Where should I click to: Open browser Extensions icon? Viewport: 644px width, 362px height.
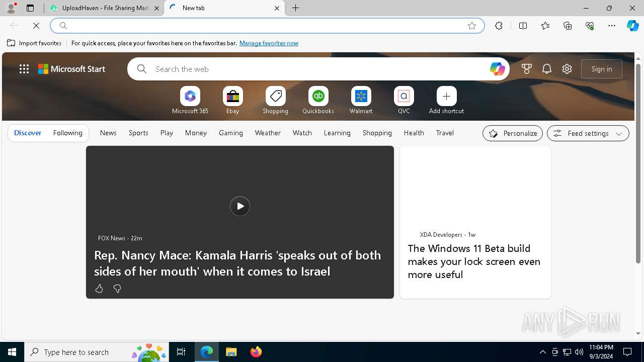click(x=499, y=26)
